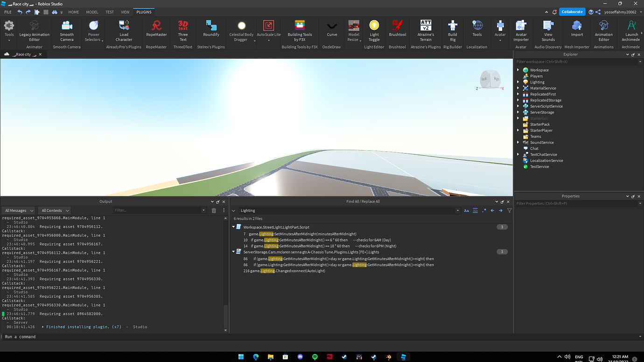
Task: Click the Find Next arrow in Find panel
Action: [x=500, y=210]
